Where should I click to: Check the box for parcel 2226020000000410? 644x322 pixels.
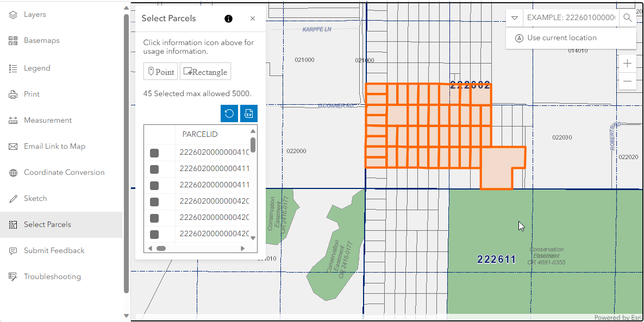[154, 153]
